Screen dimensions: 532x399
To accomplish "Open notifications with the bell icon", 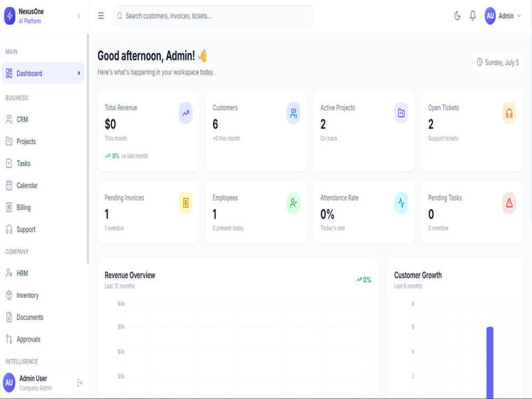I will [472, 15].
